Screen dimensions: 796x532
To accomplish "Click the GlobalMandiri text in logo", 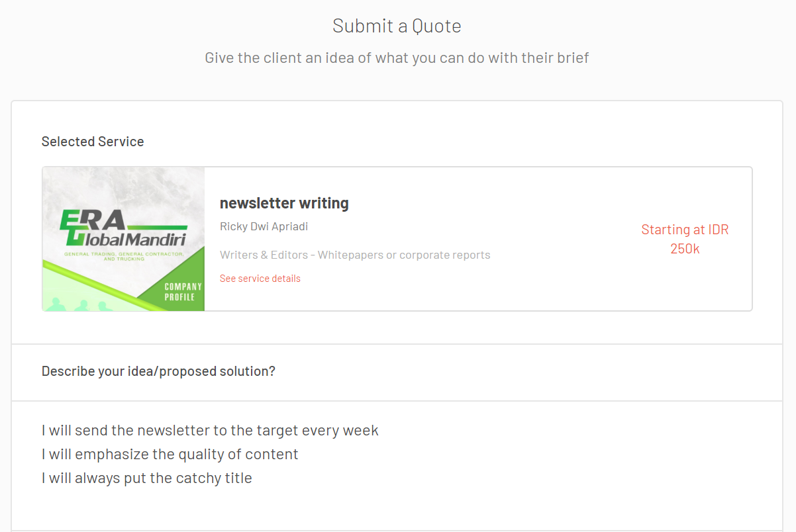I will [x=130, y=239].
